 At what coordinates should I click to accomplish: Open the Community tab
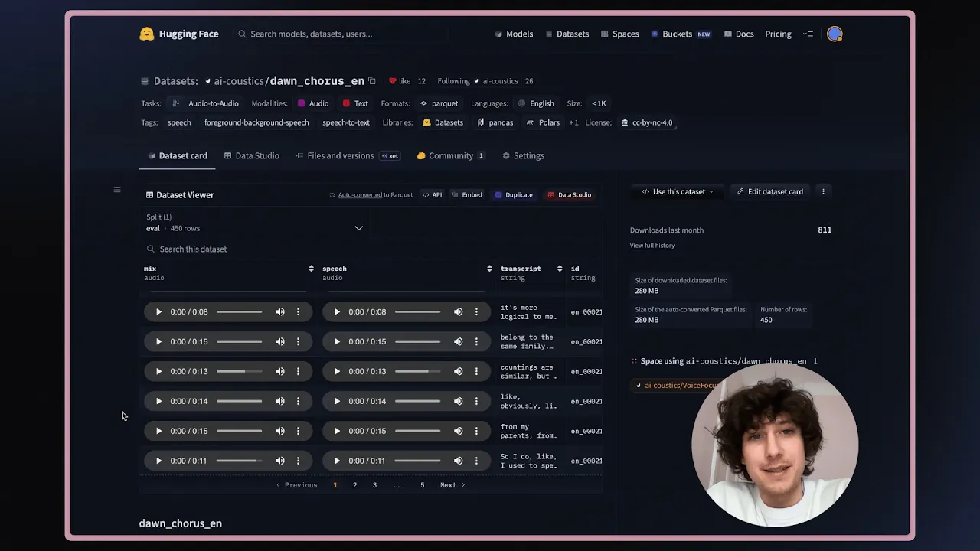(x=450, y=155)
